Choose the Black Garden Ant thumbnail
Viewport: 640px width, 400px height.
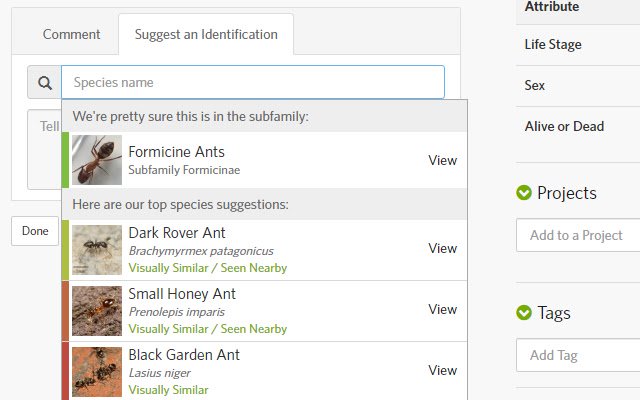(x=97, y=372)
